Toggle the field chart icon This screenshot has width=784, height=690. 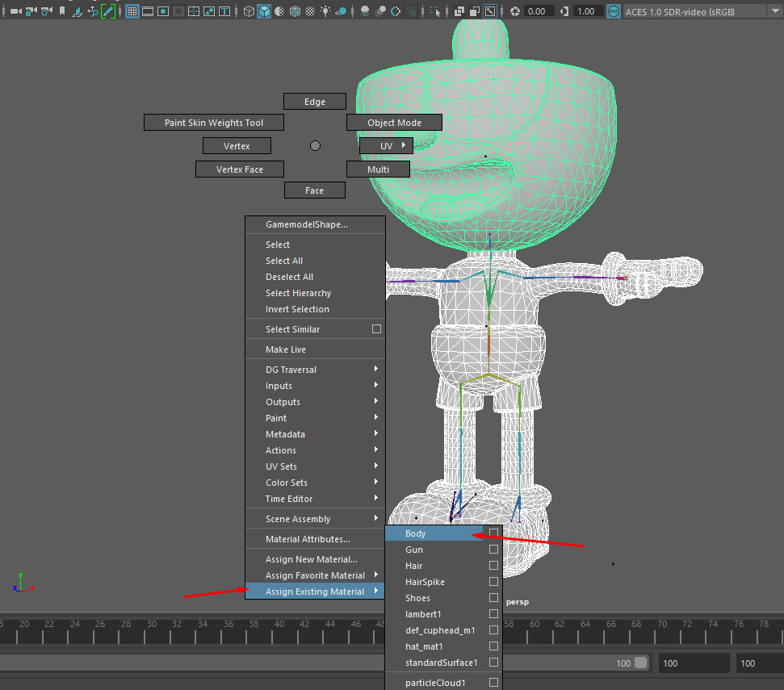[194, 11]
